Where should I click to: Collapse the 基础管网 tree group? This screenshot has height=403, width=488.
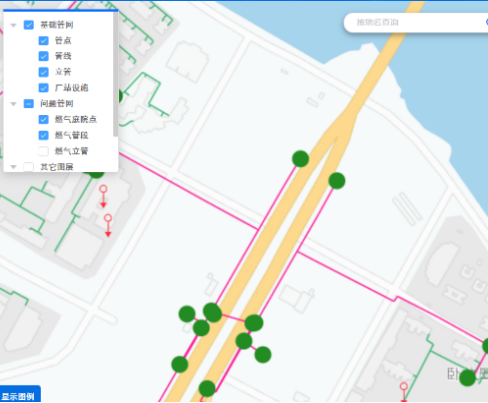click(x=13, y=25)
